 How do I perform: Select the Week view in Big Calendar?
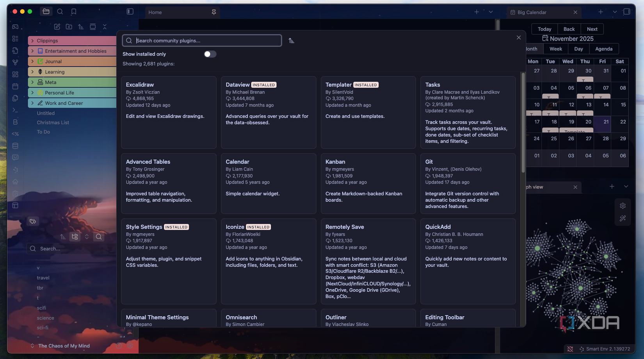click(555, 49)
